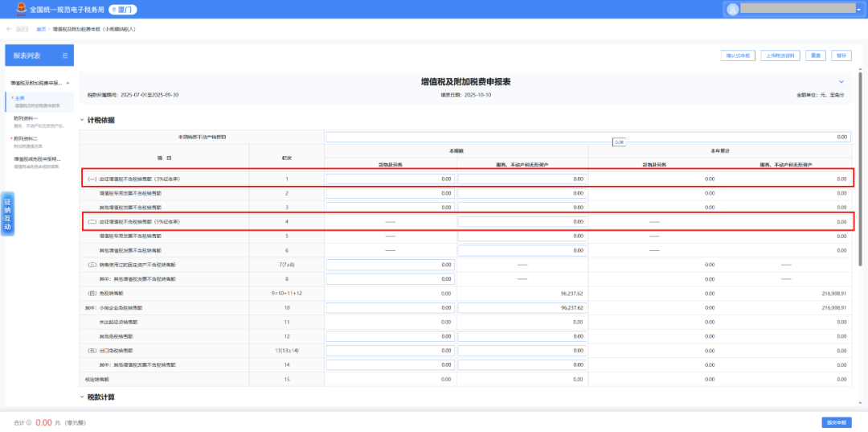Open the 征纳互动 floating side widget
Viewport: 868px width, 432px height.
7,213
